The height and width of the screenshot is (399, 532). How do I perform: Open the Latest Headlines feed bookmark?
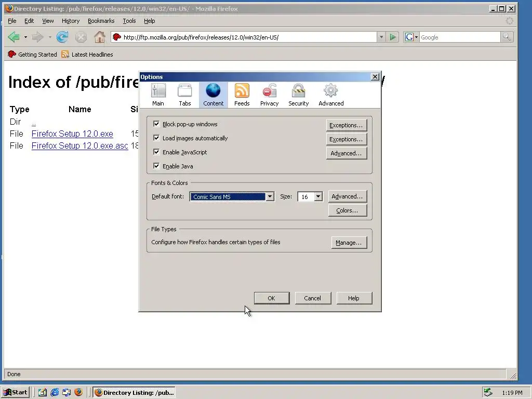point(87,54)
